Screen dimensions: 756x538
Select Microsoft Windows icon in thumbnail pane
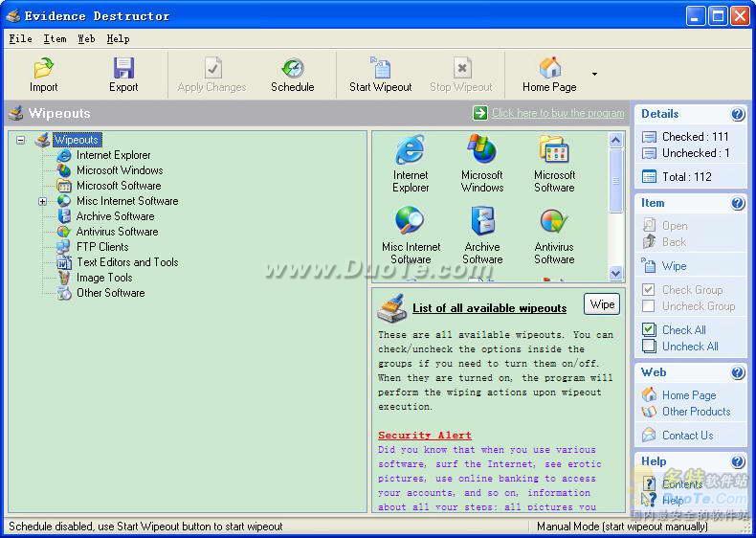pyautogui.click(x=482, y=149)
